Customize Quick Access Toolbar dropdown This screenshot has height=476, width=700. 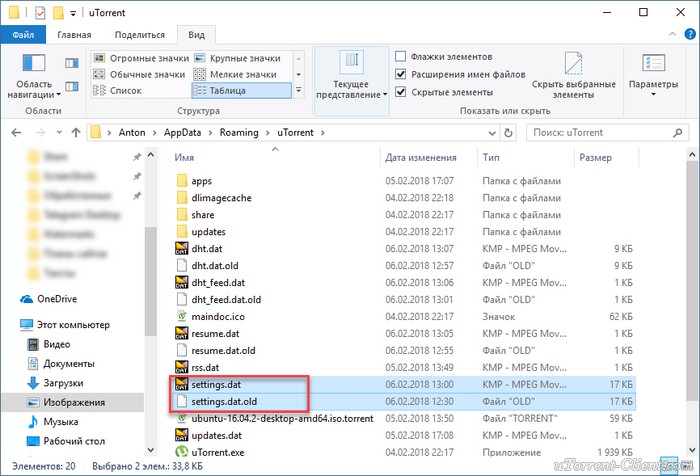click(73, 13)
